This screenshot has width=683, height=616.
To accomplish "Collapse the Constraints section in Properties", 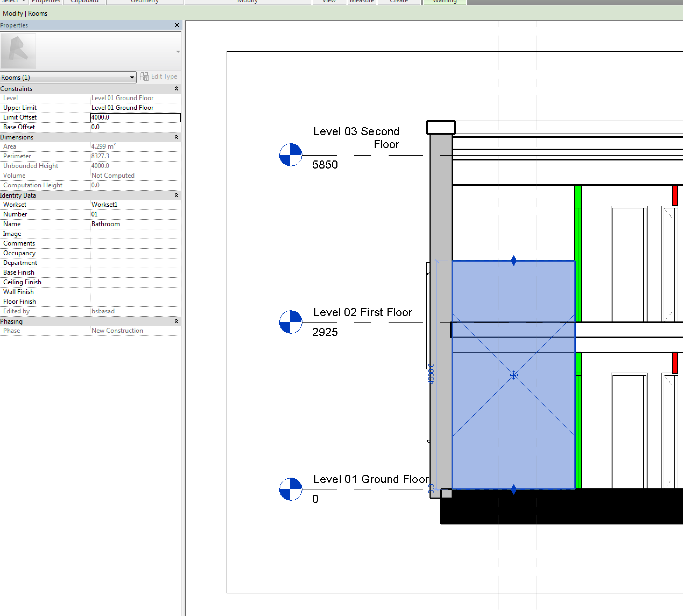I will click(176, 89).
